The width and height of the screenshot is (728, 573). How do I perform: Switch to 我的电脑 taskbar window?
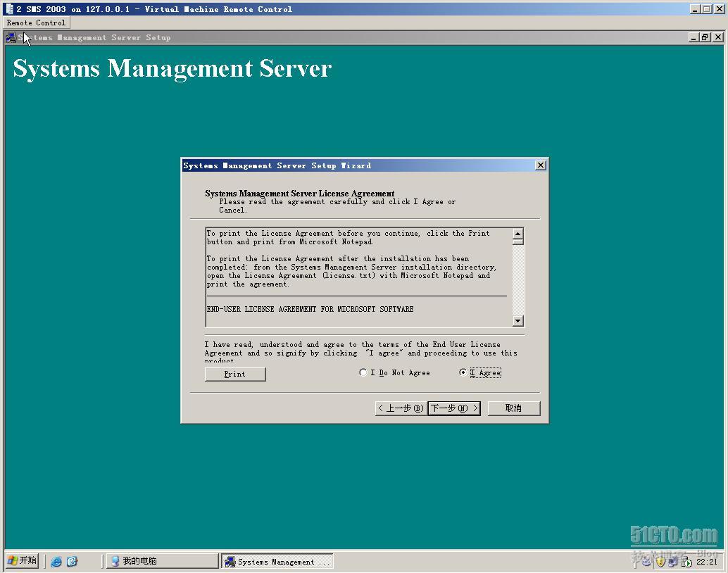162,561
